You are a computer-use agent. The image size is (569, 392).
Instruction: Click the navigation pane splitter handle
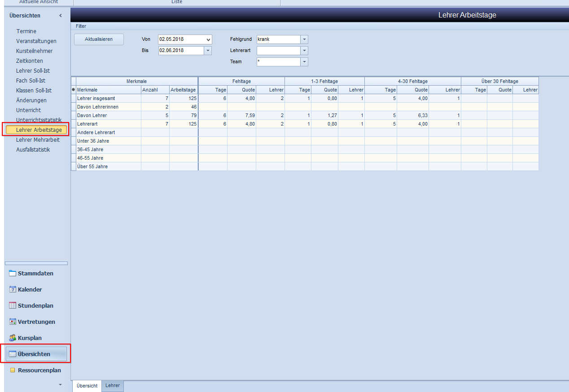[36, 263]
